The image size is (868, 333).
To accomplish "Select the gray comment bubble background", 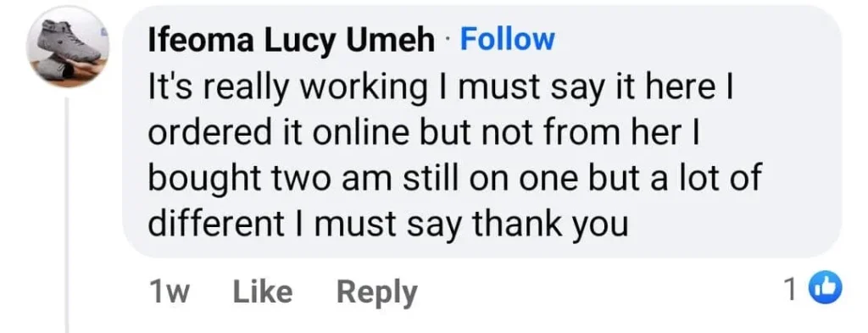I will tap(482, 131).
